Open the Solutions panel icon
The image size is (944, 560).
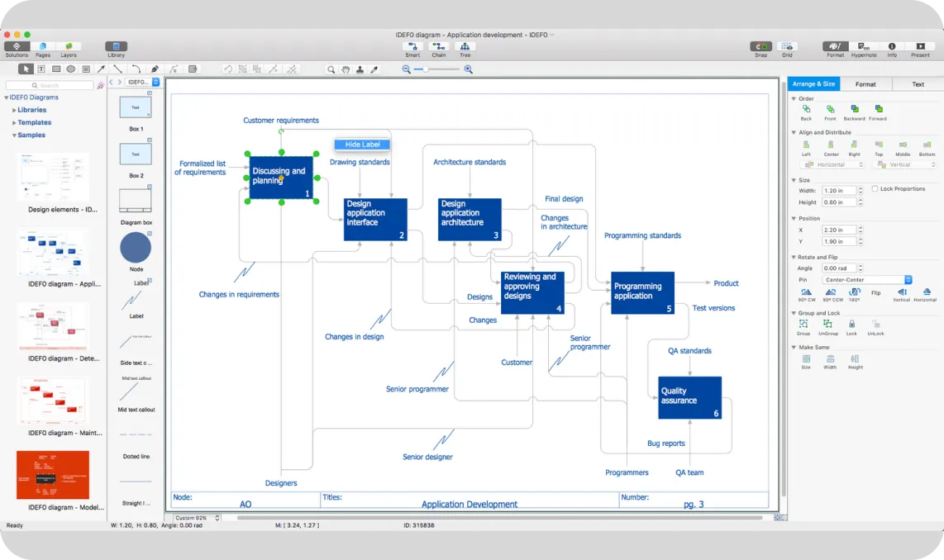coord(17,46)
